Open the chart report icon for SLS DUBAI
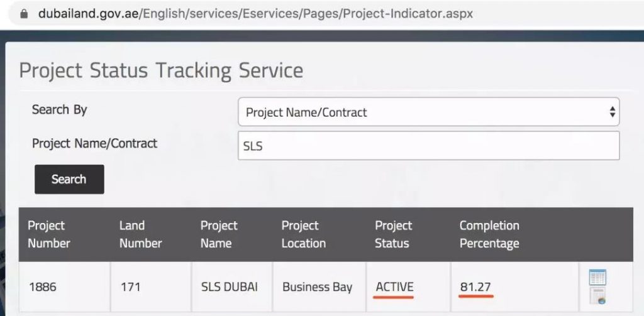This screenshot has width=644, height=316. [x=597, y=297]
